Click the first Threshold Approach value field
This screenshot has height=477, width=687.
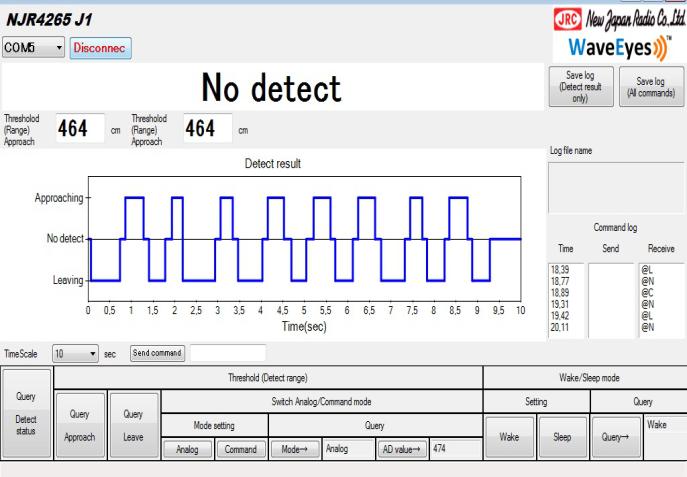80,128
